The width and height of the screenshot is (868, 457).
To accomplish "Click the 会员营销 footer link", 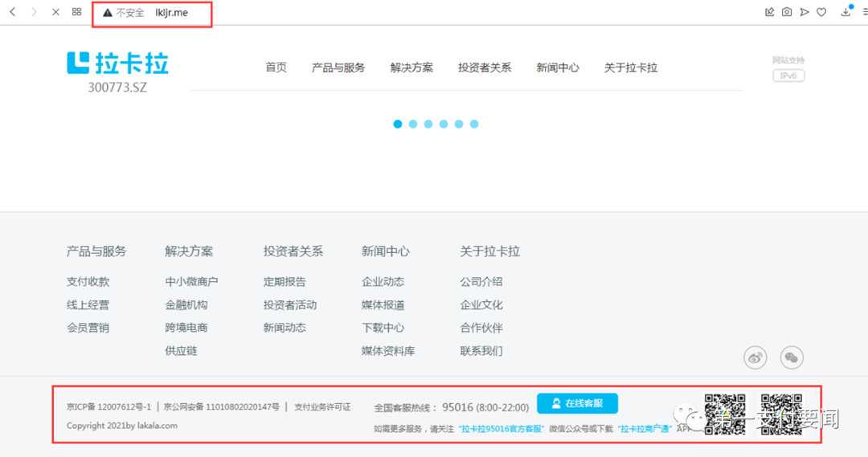I will [88, 328].
